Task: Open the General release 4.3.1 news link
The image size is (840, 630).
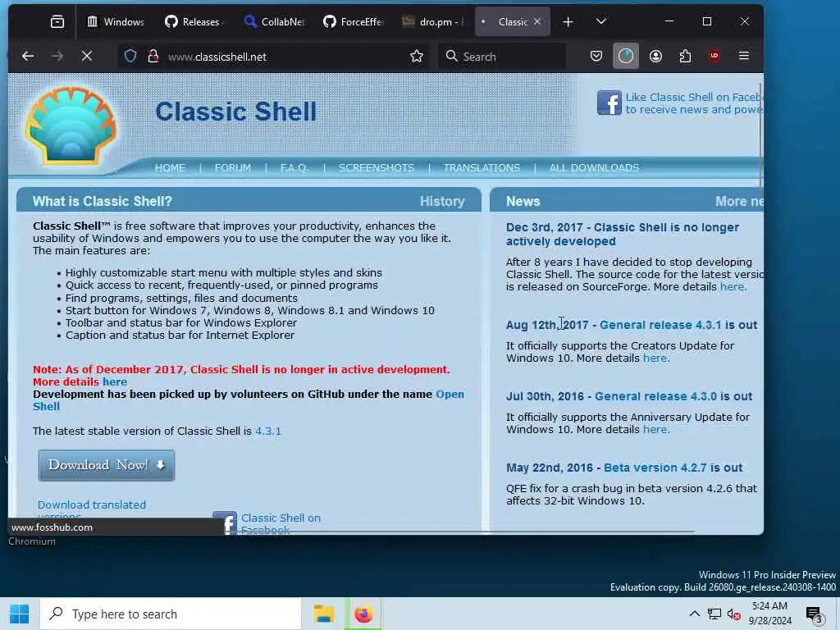Action: tap(660, 325)
